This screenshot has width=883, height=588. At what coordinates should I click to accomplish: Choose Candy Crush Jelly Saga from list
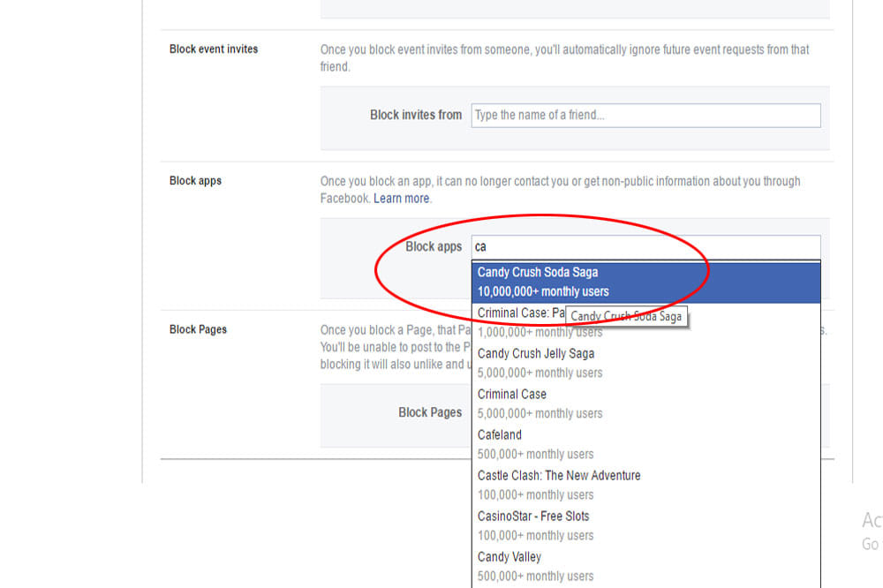pos(646,363)
